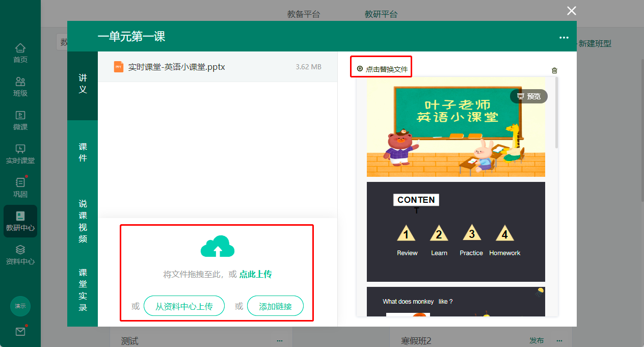Click 新建班型 in the background page
Image resolution: width=644 pixels, height=347 pixels.
pyautogui.click(x=594, y=44)
